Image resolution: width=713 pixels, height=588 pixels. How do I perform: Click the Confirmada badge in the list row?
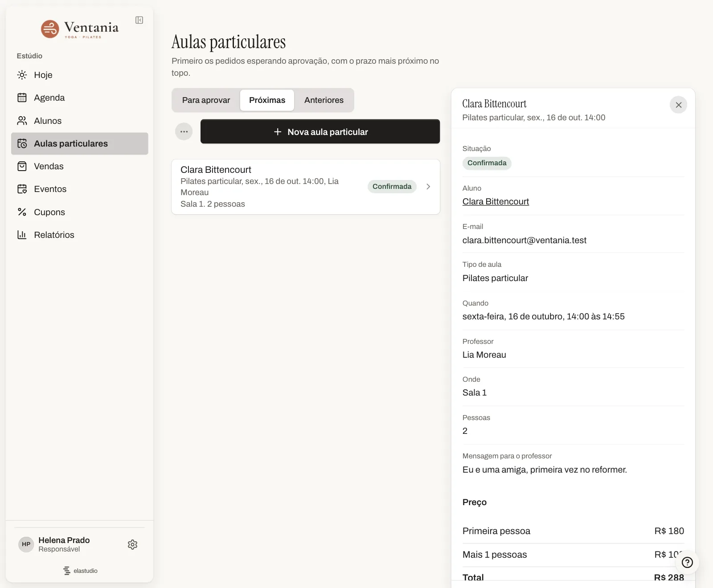click(x=392, y=187)
